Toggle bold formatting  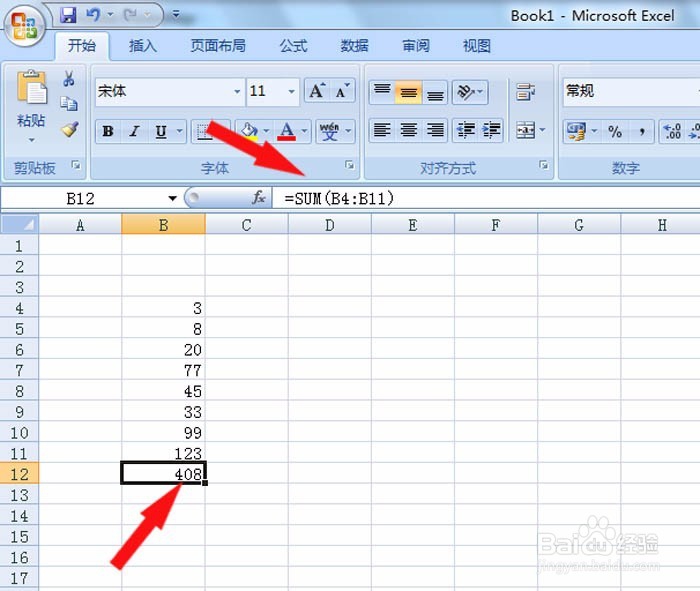tap(108, 131)
